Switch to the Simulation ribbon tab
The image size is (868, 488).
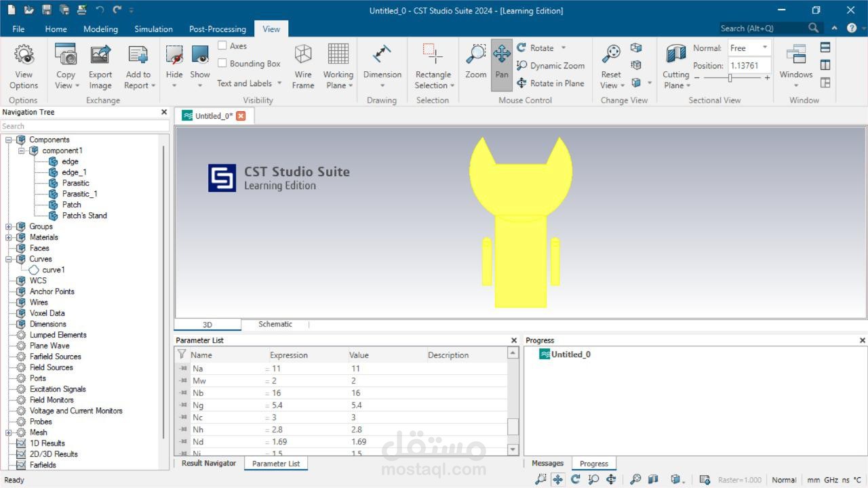pyautogui.click(x=153, y=29)
